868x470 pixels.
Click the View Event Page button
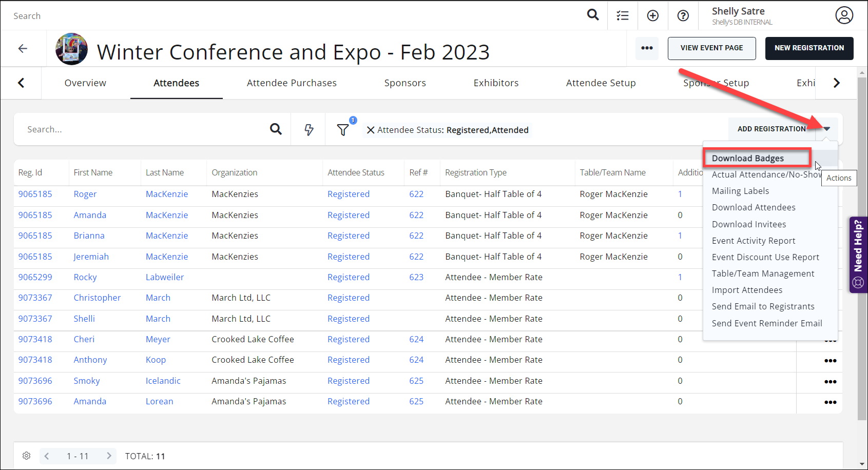[711, 48]
